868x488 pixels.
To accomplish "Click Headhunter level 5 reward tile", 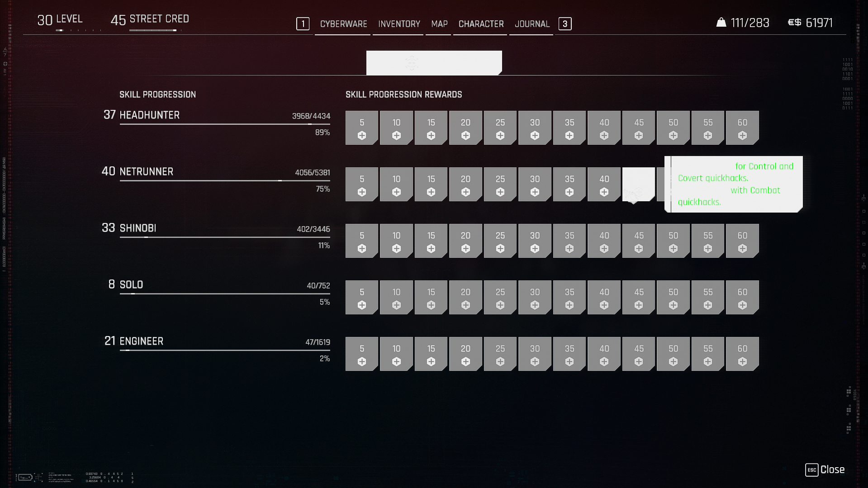I will click(361, 128).
